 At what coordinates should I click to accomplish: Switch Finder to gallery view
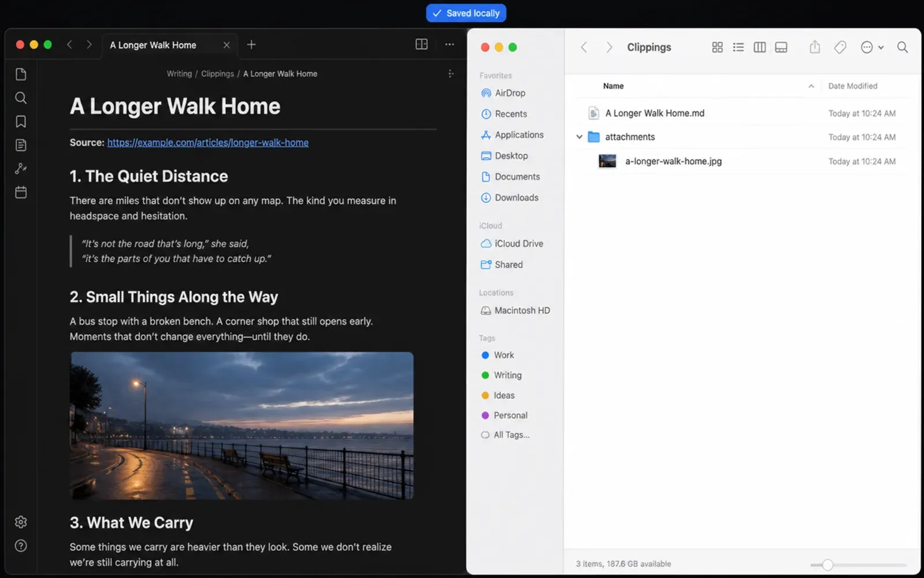781,47
